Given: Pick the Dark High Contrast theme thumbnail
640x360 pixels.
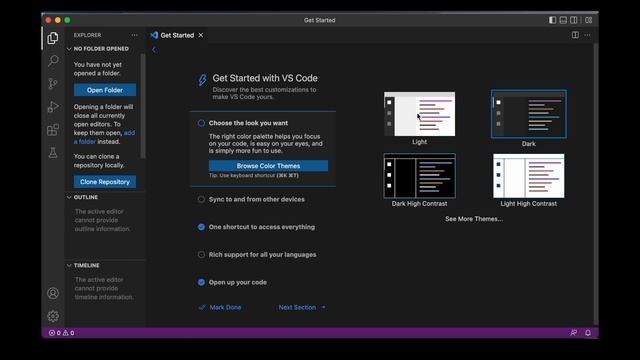Looking at the screenshot, I should [x=419, y=176].
